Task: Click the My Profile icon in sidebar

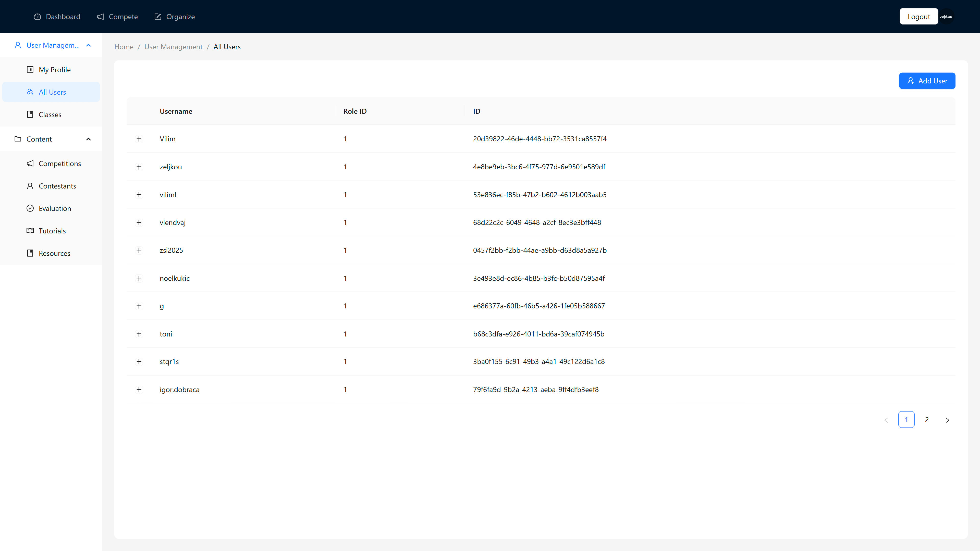Action: (30, 70)
